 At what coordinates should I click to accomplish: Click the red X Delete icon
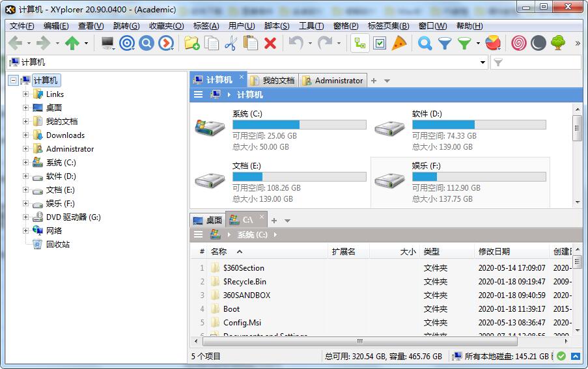(270, 44)
